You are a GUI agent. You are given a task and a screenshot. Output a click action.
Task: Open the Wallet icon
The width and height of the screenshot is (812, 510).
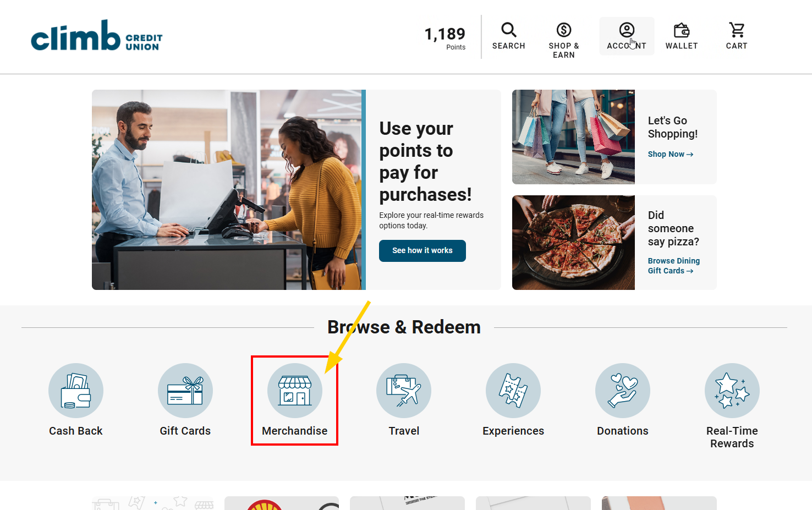pyautogui.click(x=682, y=30)
